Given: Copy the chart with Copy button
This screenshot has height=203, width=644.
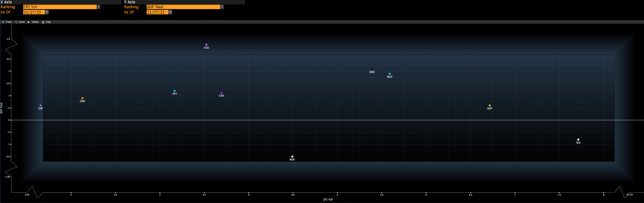Looking at the screenshot, I should pyautogui.click(x=47, y=22).
